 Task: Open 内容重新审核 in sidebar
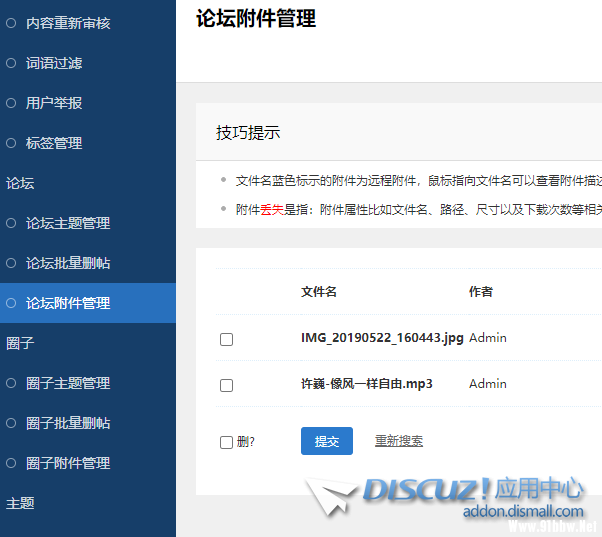pyautogui.click(x=67, y=23)
